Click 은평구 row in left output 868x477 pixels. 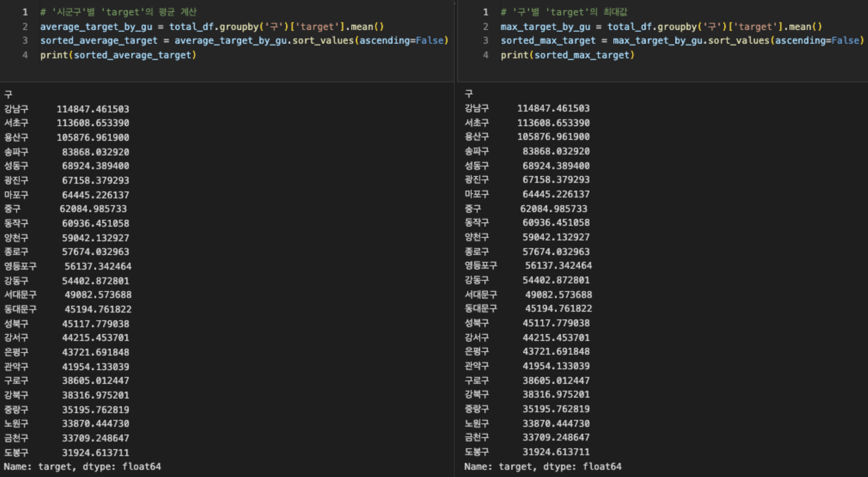tap(67, 352)
